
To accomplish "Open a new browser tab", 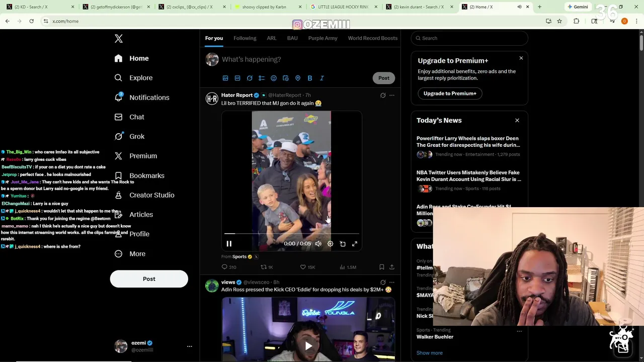I will click(539, 7).
